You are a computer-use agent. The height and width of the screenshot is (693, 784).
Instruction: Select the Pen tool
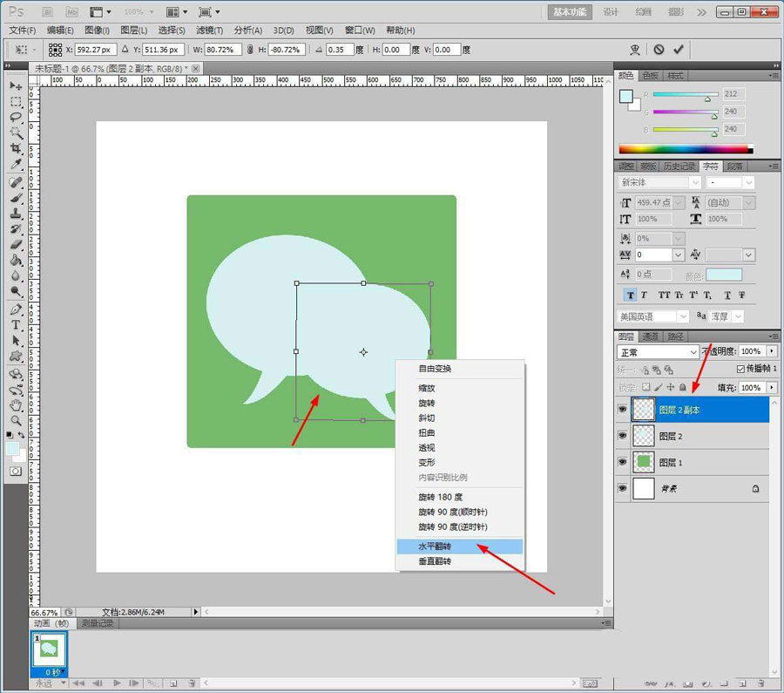(16, 309)
